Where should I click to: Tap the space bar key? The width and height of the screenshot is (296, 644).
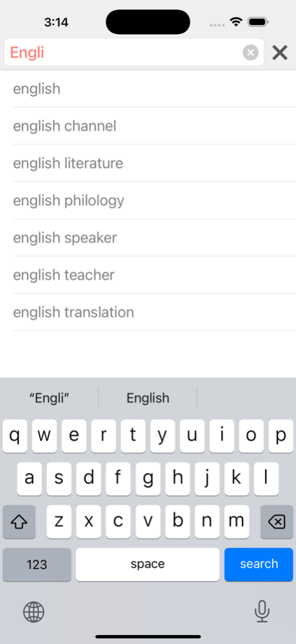[148, 565]
